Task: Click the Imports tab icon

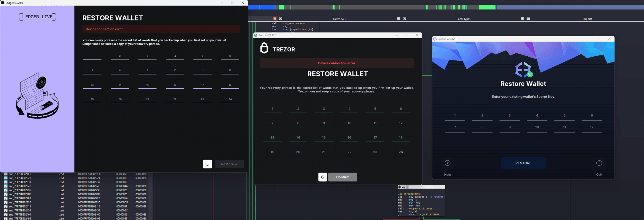Action: tap(528, 19)
